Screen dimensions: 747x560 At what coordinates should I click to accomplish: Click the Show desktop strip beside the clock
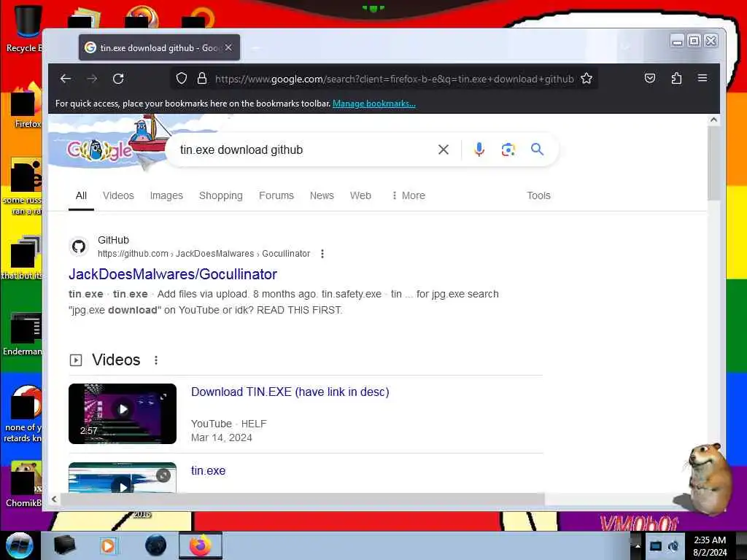(741, 545)
